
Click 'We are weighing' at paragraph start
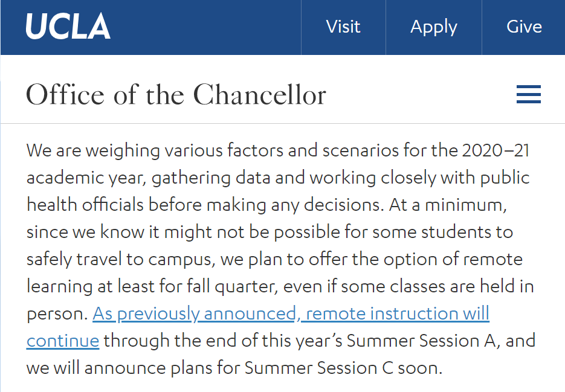point(93,150)
